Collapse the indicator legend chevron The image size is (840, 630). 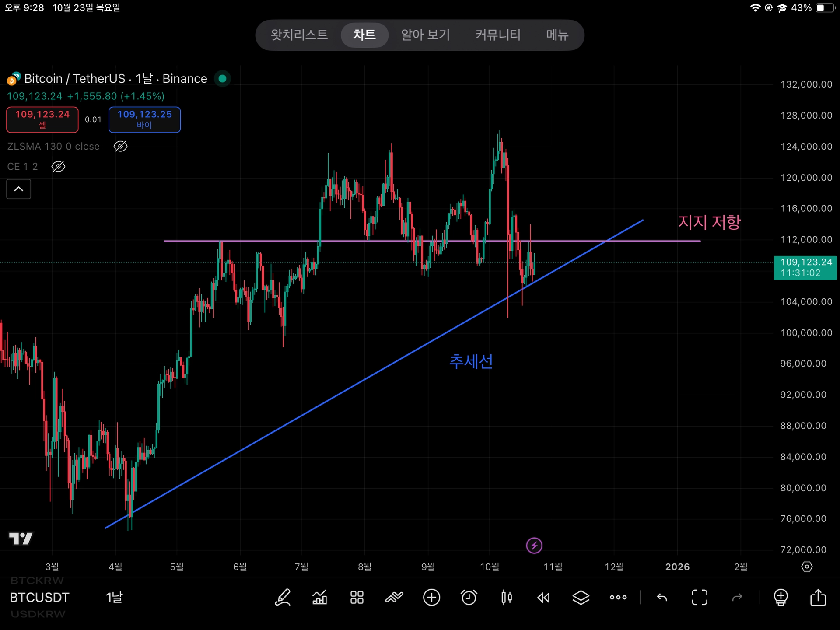(19, 189)
